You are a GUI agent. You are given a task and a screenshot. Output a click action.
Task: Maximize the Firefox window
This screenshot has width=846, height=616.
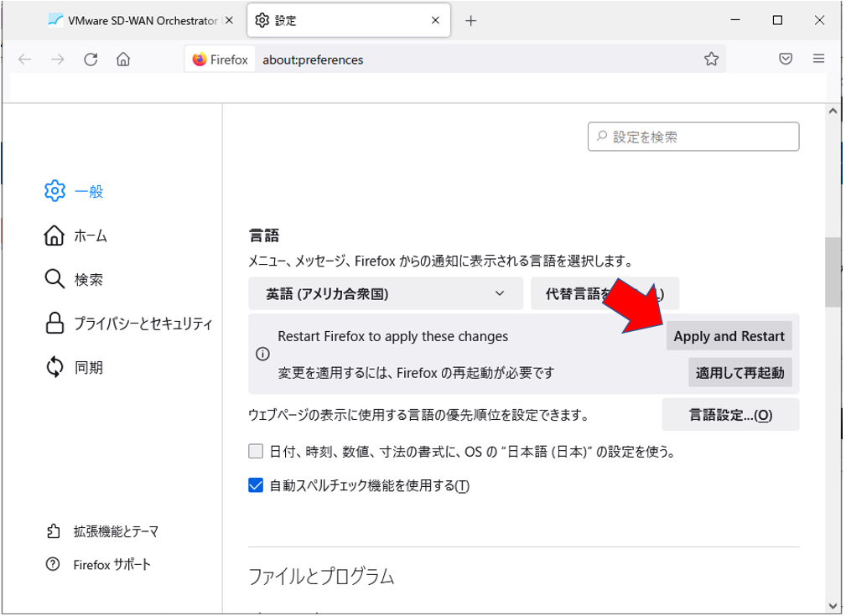point(777,20)
